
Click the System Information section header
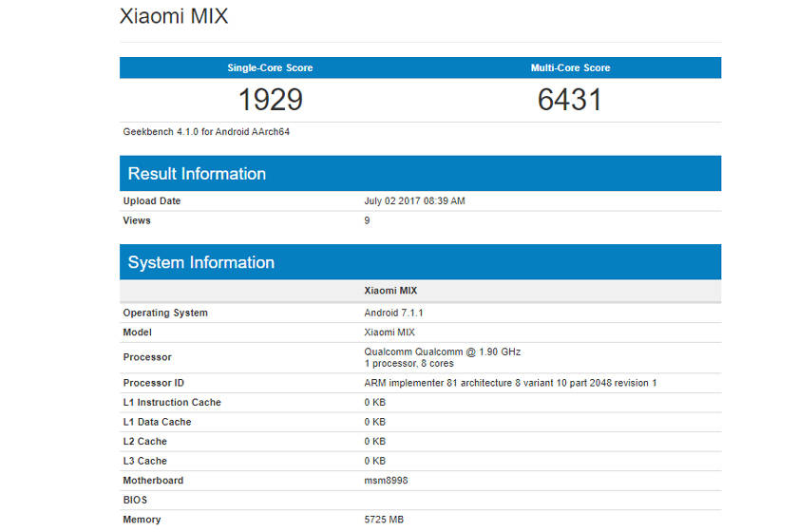coord(420,262)
